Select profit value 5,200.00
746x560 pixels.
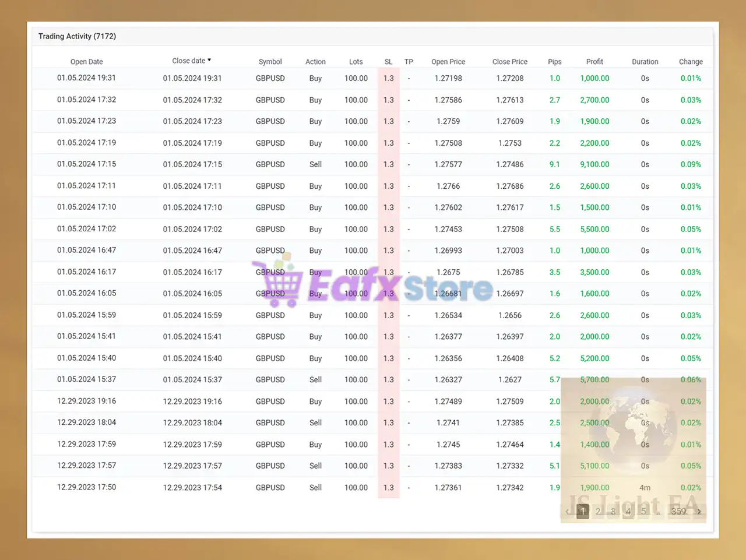pyautogui.click(x=594, y=358)
